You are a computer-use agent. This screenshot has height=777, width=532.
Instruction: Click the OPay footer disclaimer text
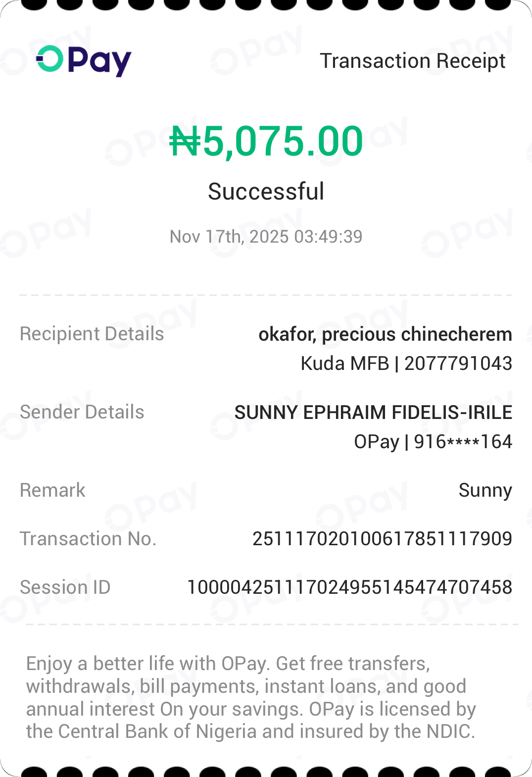251,697
